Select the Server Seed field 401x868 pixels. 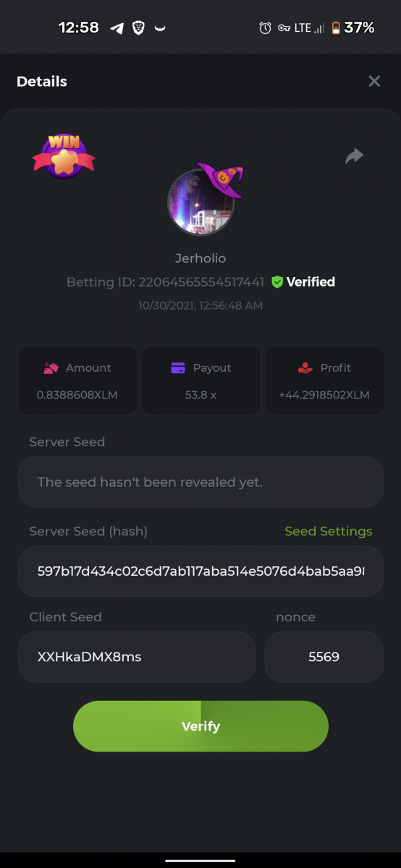click(200, 482)
